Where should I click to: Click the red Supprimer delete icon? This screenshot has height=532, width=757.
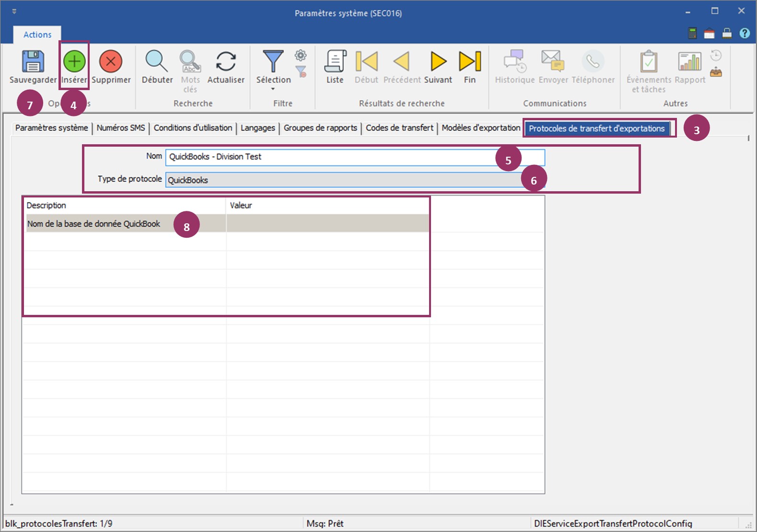(x=111, y=61)
